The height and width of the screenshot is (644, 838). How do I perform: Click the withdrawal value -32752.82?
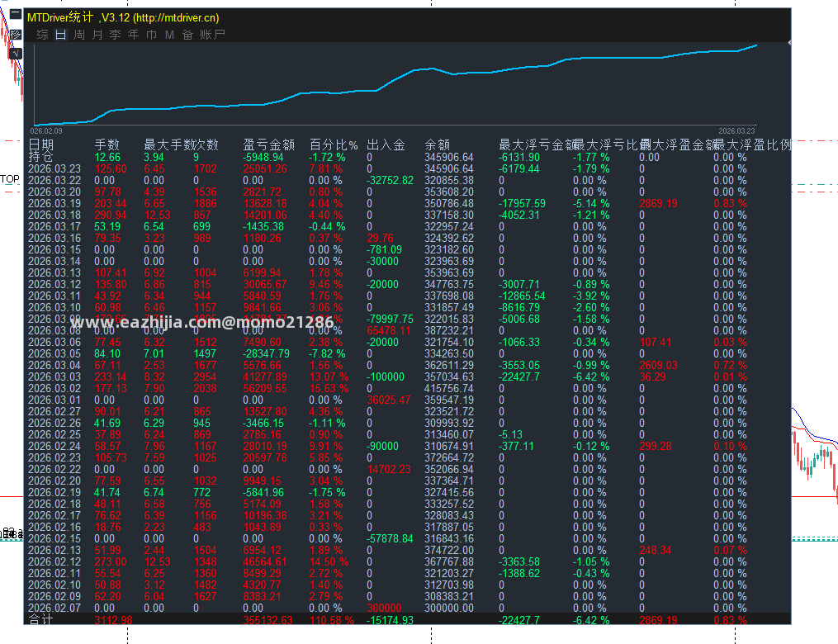pyautogui.click(x=391, y=181)
